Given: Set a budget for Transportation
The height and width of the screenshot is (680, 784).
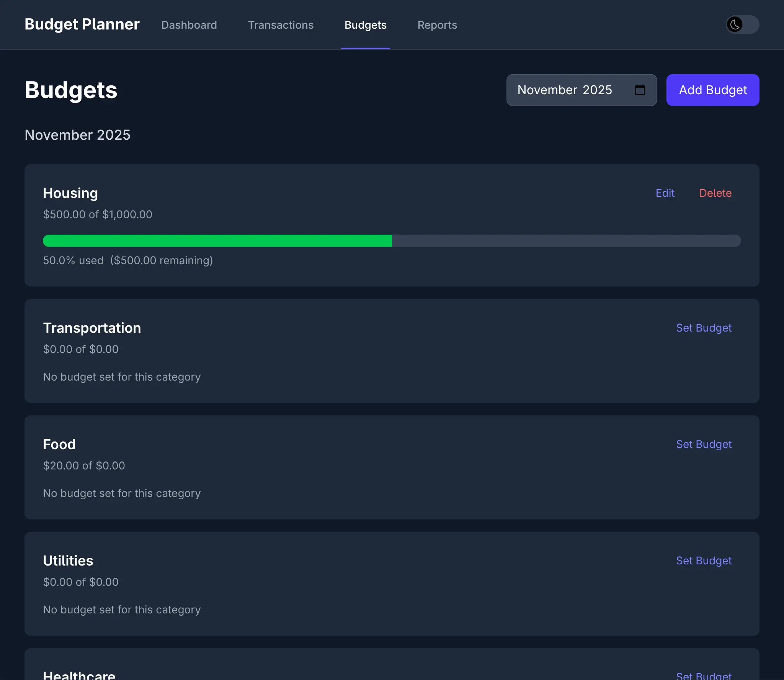Looking at the screenshot, I should [x=703, y=328].
